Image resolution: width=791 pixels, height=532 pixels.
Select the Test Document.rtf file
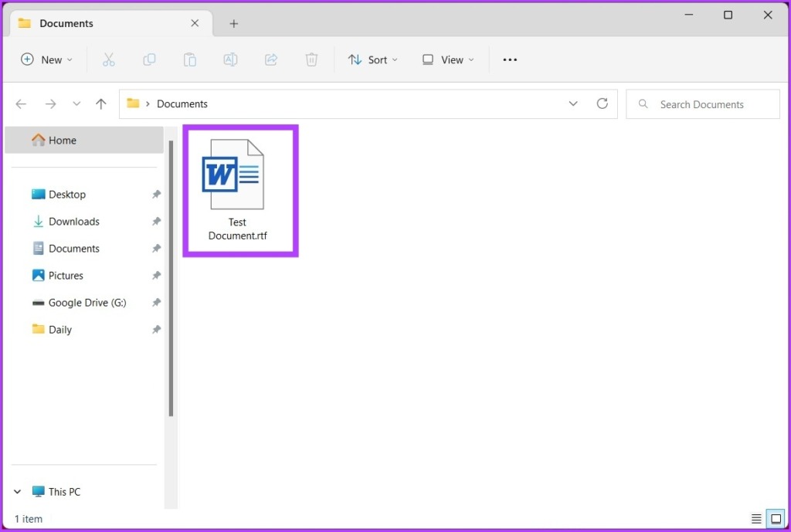(238, 190)
